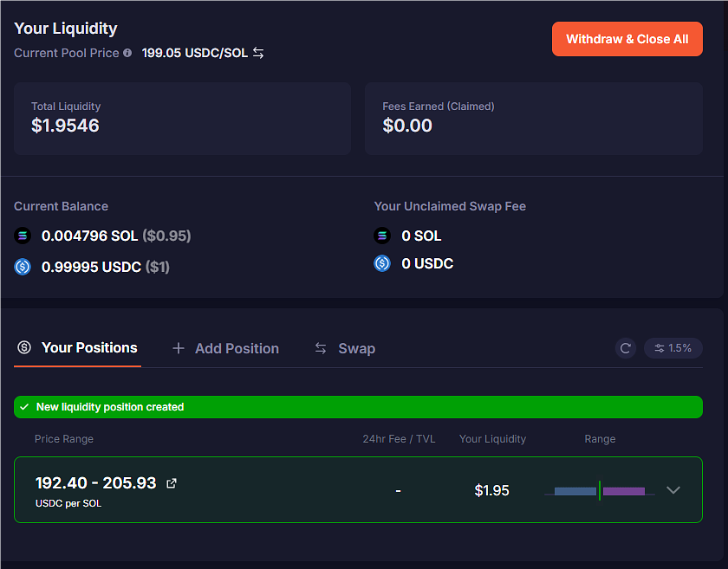Click the info icon beside Current Pool Price
The width and height of the screenshot is (728, 569).
coord(127,53)
